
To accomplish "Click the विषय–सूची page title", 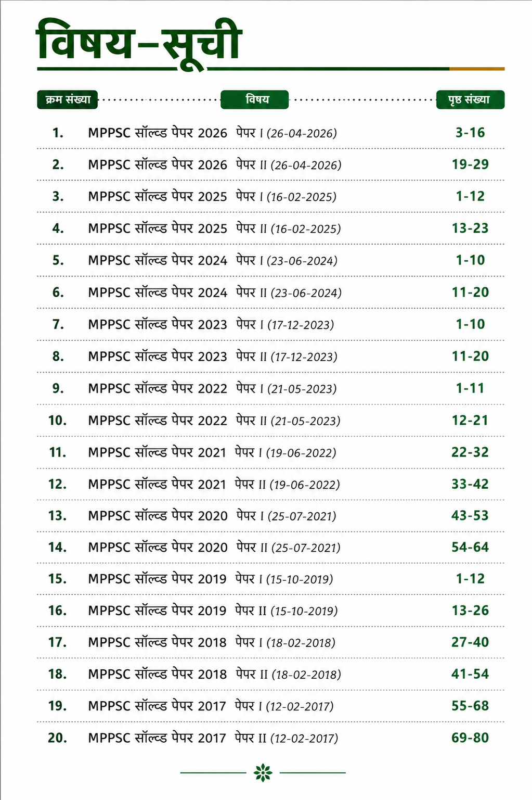I will [139, 42].
